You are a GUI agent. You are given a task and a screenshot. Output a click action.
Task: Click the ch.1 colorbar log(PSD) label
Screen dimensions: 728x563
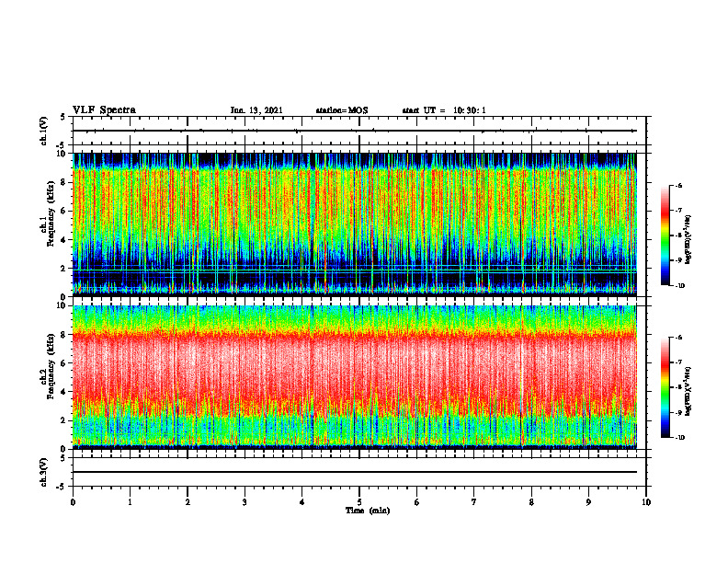click(x=688, y=239)
